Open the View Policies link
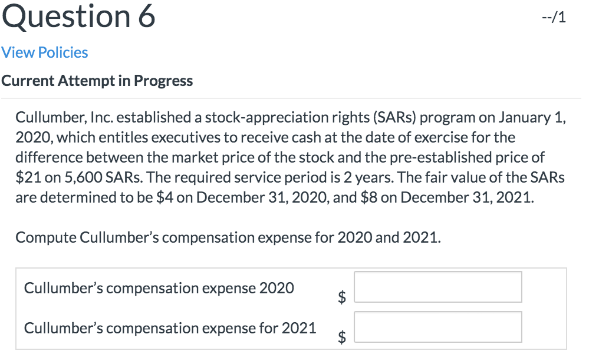599x364 pixels. (44, 52)
